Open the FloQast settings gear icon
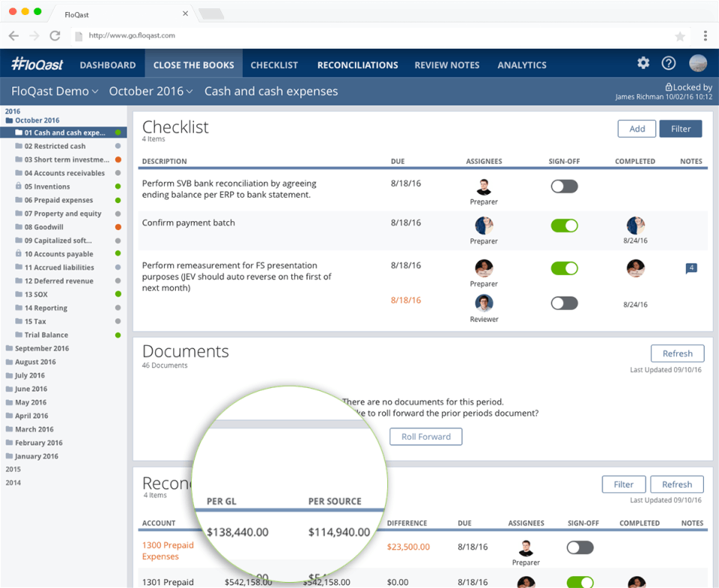Viewport: 719px width, 588px height. (x=643, y=64)
